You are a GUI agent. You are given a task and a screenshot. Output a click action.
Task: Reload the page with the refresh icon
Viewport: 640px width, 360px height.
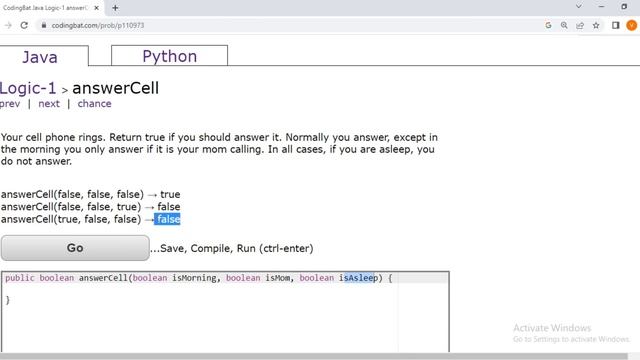[x=24, y=25]
